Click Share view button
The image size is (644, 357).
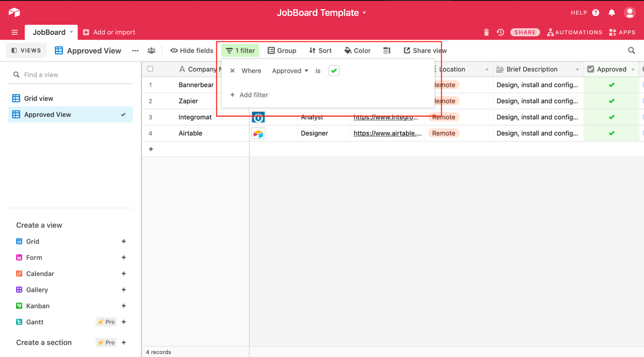[425, 50]
